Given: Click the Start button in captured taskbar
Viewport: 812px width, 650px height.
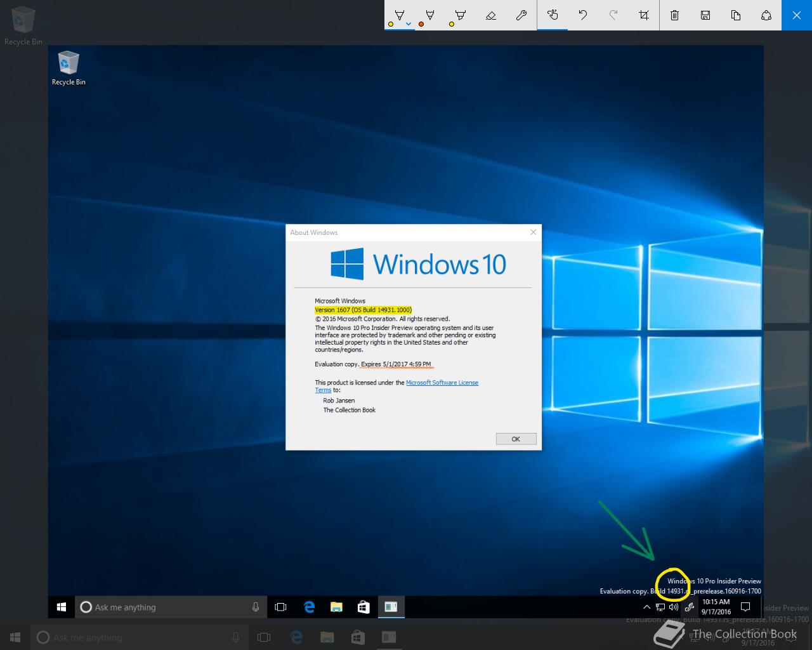Looking at the screenshot, I should tap(62, 607).
